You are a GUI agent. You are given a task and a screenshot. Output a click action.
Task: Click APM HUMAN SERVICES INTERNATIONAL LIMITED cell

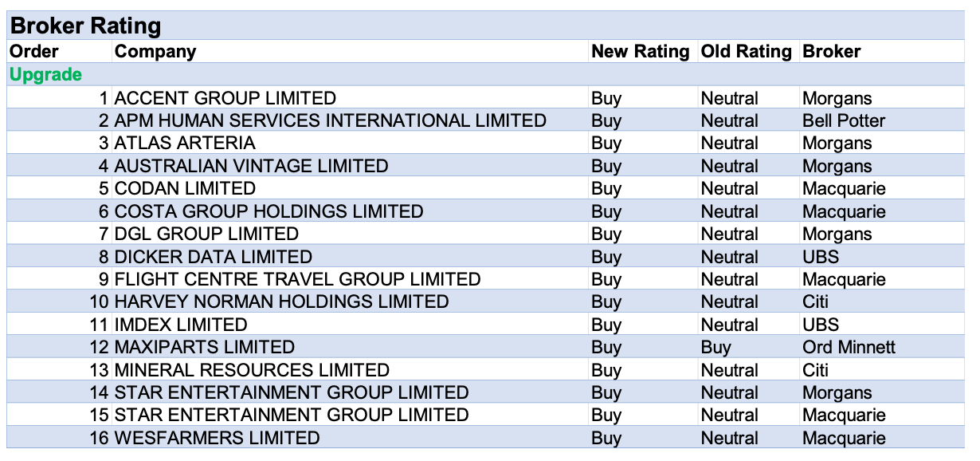[x=331, y=121]
